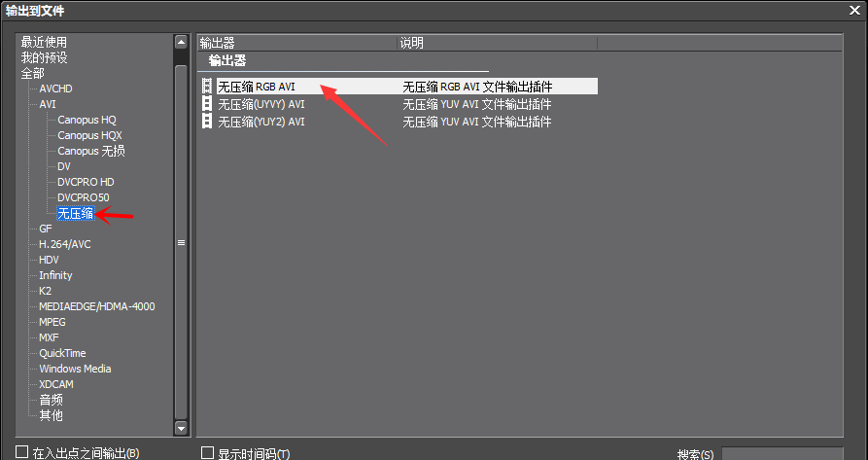Enable the 显示时间码 checkbox

coord(208,453)
